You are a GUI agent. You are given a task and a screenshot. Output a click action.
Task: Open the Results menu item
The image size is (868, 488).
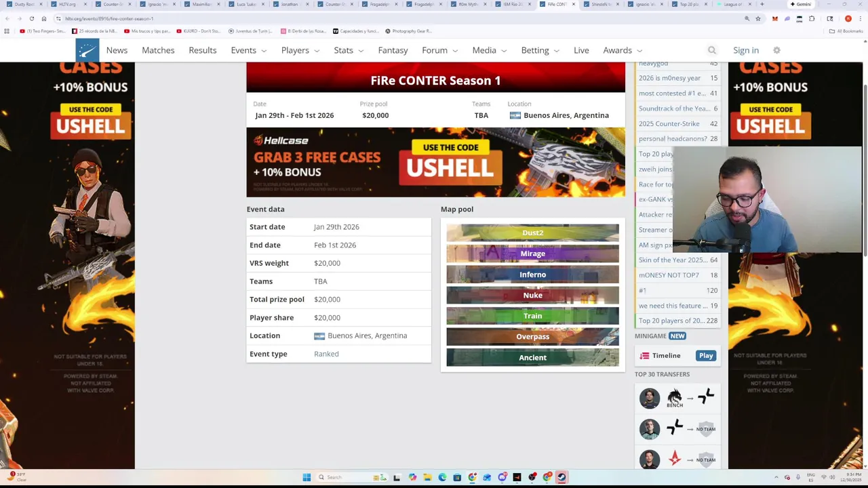(x=203, y=50)
